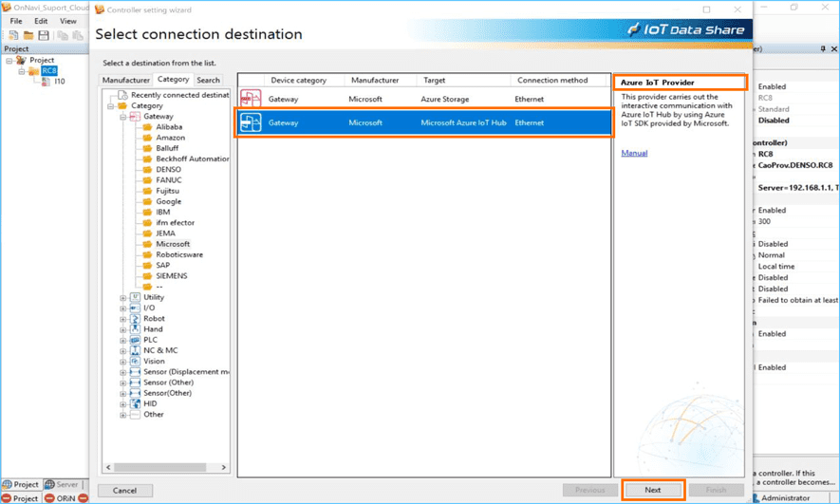The width and height of the screenshot is (840, 504).
Task: Click the New project toolbar icon
Action: pyautogui.click(x=13, y=35)
